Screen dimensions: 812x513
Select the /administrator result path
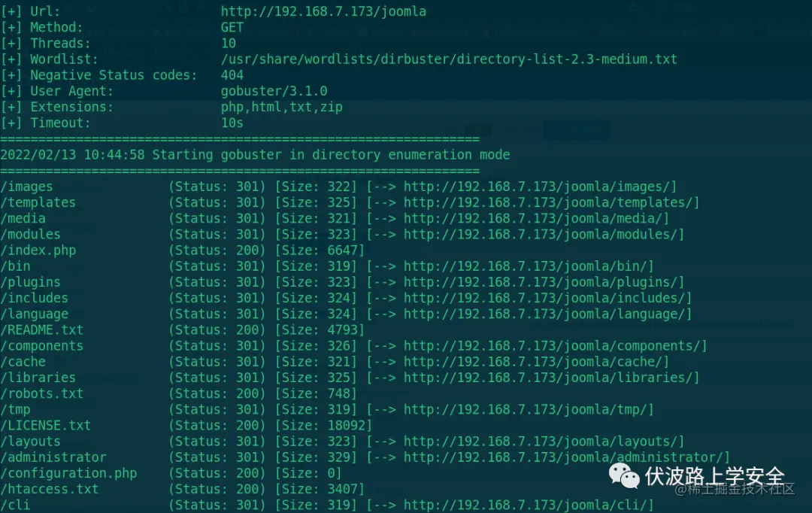[x=53, y=457]
